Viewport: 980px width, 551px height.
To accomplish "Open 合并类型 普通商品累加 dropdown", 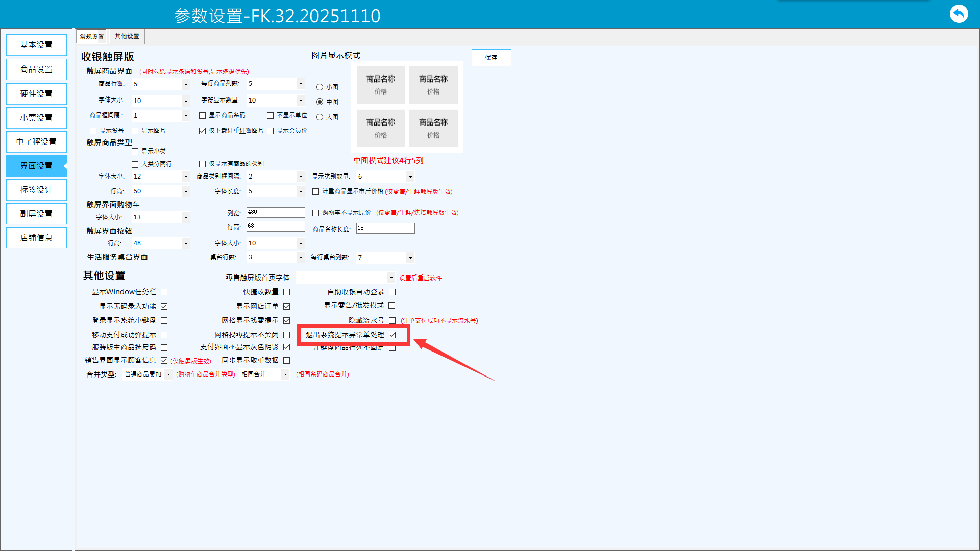I will point(168,374).
